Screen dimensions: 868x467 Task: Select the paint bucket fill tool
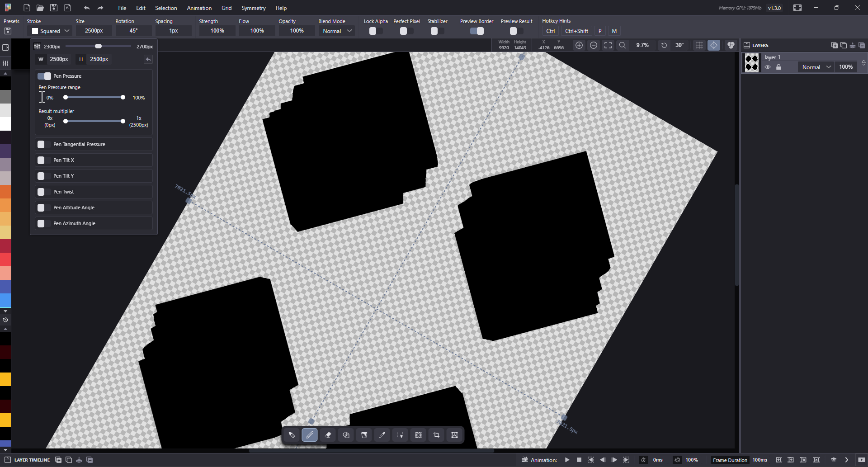(364, 435)
